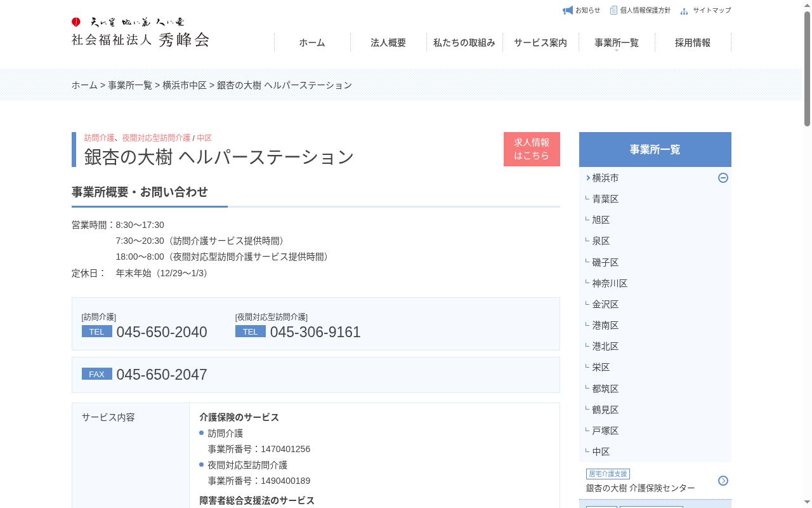Click the megaphone icon next to お知らせ
This screenshot has width=812, height=508.
(x=568, y=10)
